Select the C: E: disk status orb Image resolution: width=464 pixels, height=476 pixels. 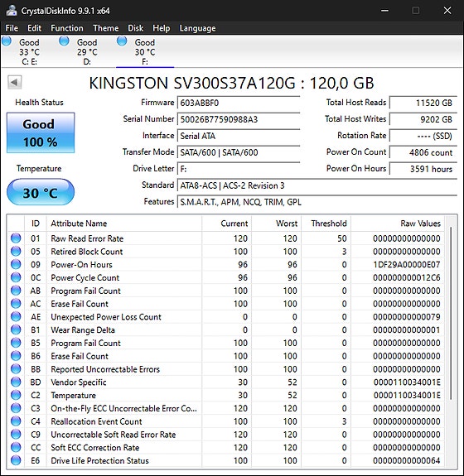[x=7, y=41]
